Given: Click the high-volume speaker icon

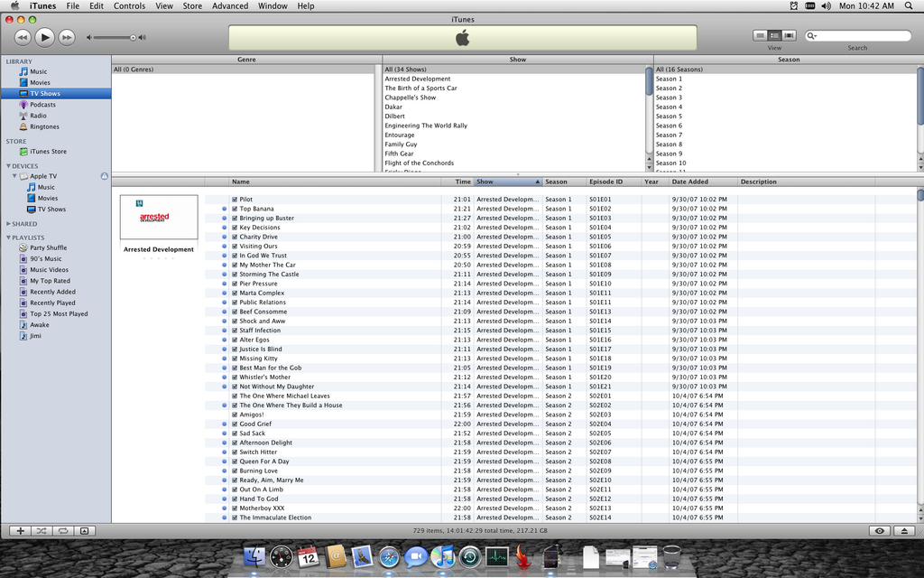Looking at the screenshot, I should pyautogui.click(x=142, y=37).
